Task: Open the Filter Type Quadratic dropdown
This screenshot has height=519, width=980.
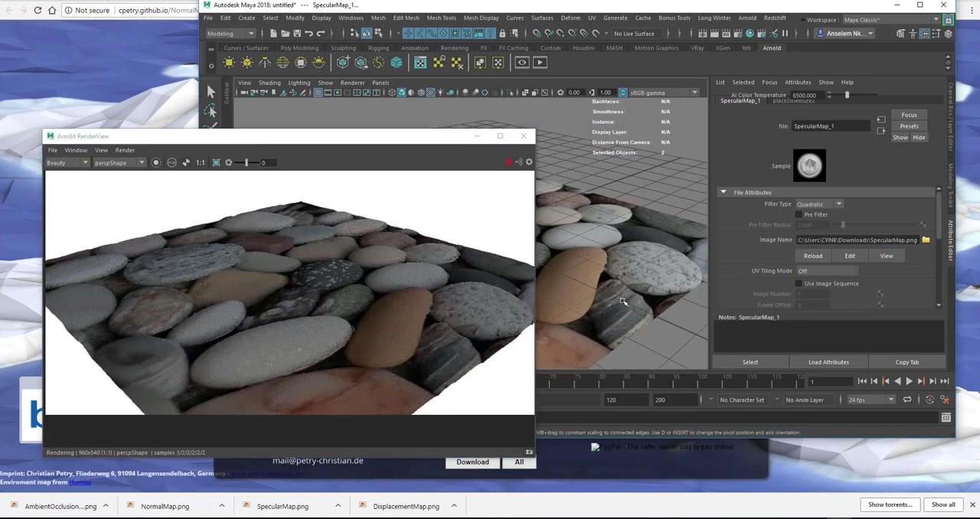Action: click(x=838, y=204)
